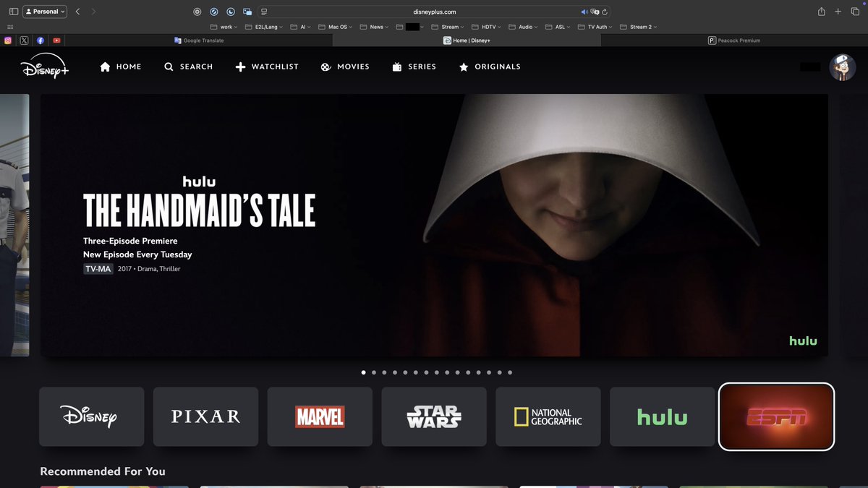
Task: Expand the News bookmarks folder
Action: (x=374, y=27)
